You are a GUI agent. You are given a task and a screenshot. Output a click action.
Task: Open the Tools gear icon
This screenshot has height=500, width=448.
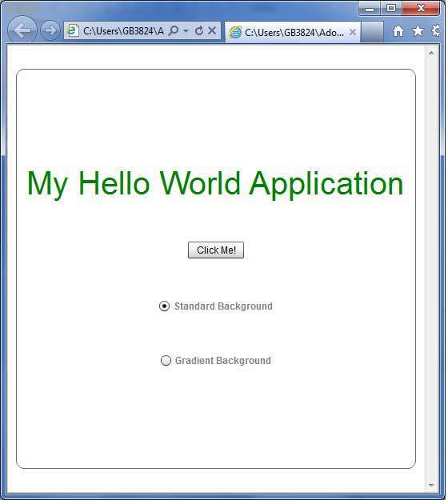(436, 31)
